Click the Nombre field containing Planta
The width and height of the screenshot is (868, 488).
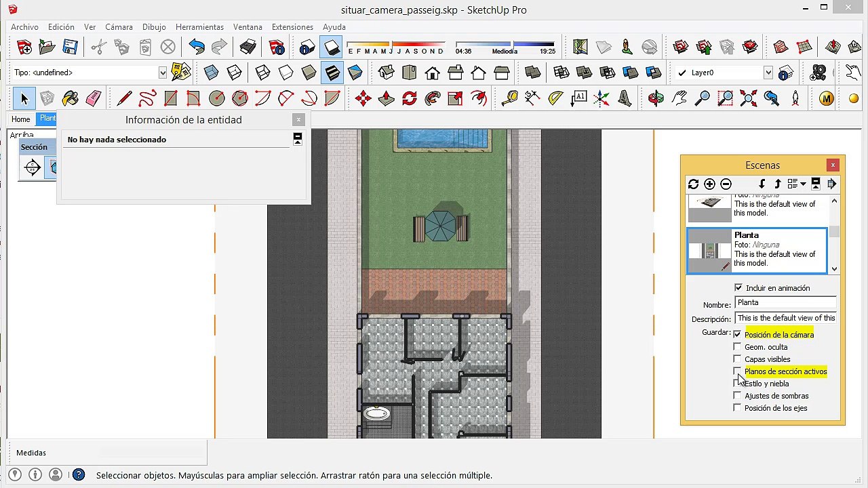785,303
